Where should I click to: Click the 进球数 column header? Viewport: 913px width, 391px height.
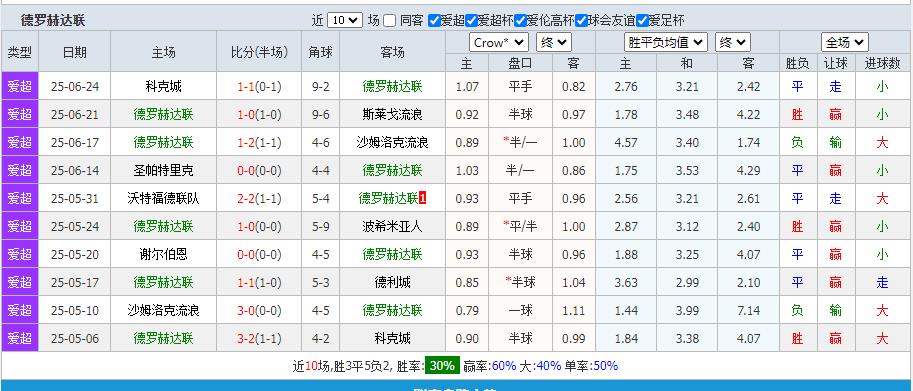(882, 63)
